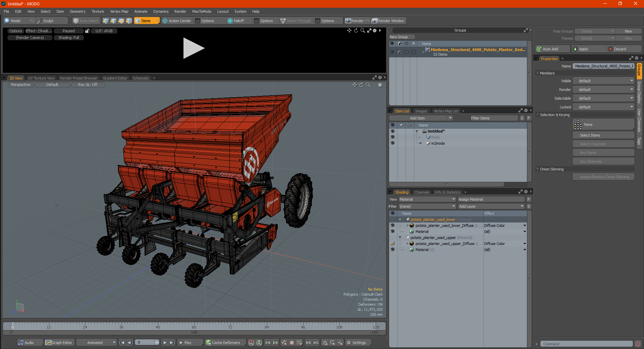Step to previous frame
644x349 pixels.
click(x=130, y=343)
